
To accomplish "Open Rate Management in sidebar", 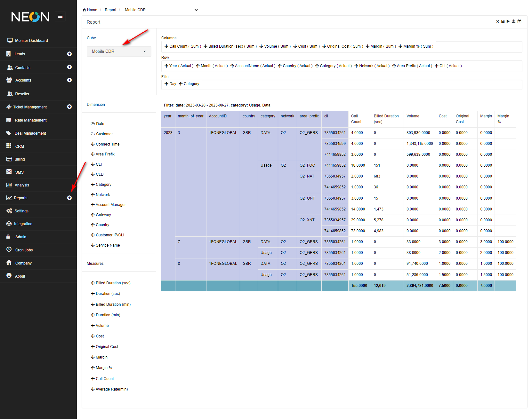I will (x=31, y=120).
